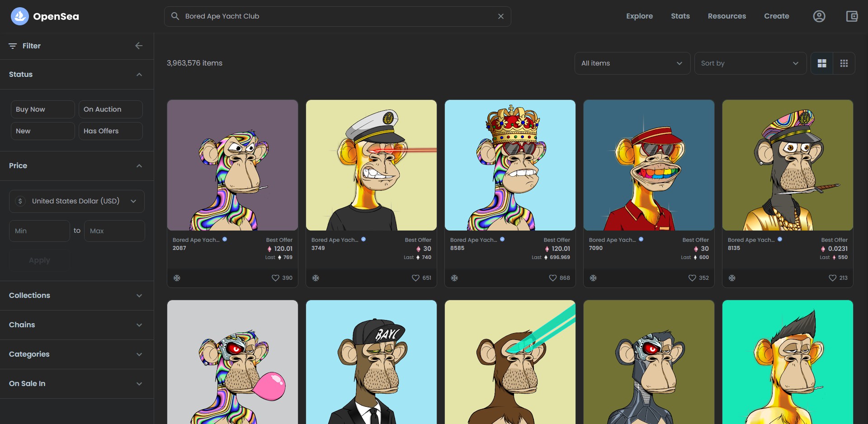Open the red-cap ape 7090 image
The image size is (868, 424).
[x=649, y=165]
